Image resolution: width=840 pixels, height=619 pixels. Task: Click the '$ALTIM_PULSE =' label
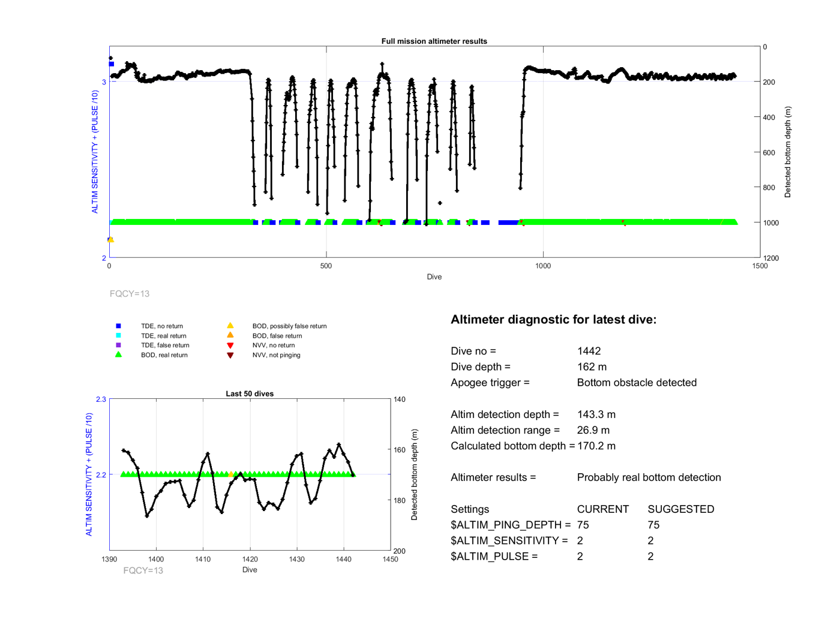tap(494, 556)
